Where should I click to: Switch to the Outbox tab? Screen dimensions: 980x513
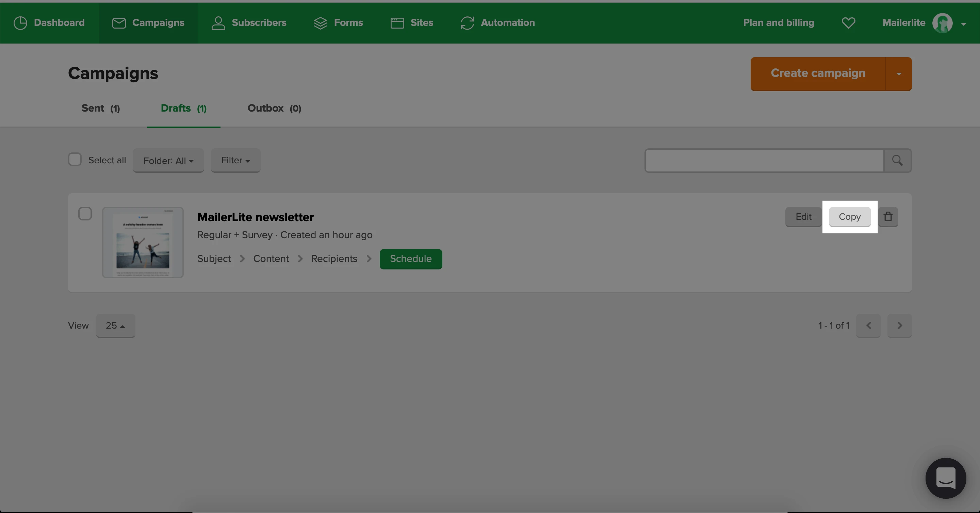coord(274,109)
